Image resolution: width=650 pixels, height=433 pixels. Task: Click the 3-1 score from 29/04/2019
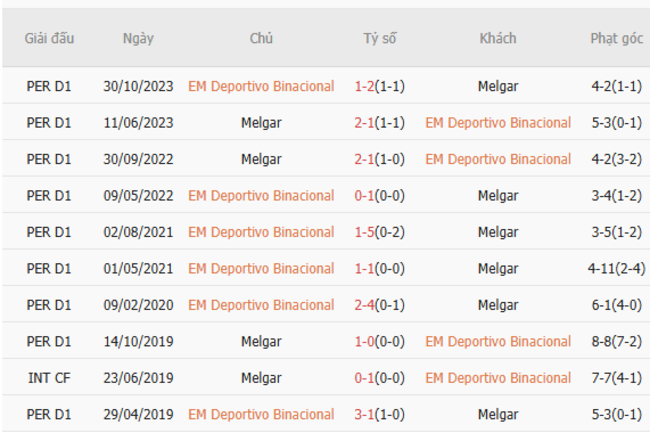(x=364, y=414)
